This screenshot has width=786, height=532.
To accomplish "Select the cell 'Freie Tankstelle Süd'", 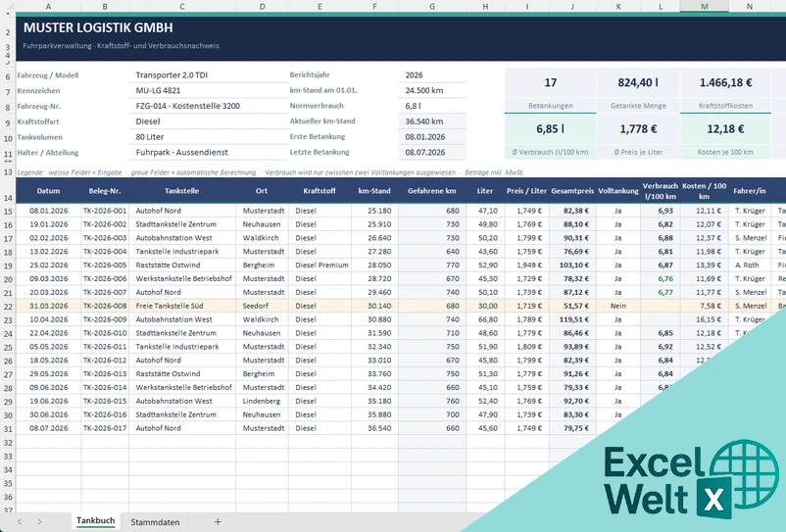I will pyautogui.click(x=182, y=306).
